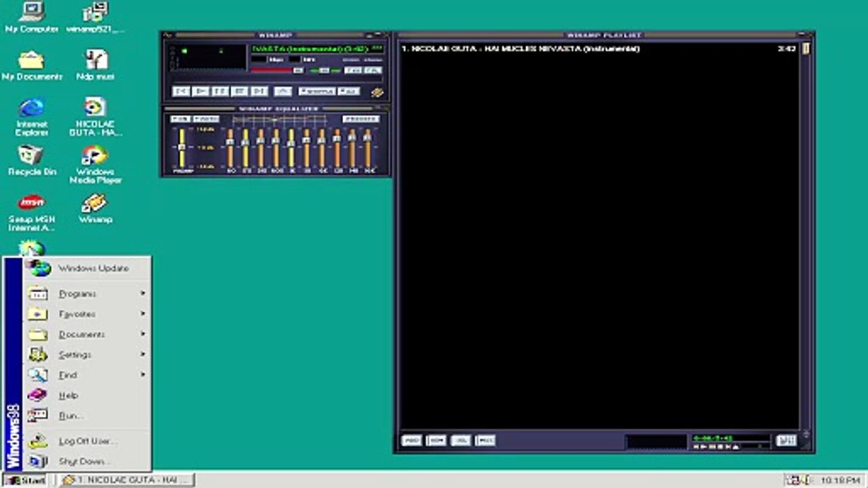Choose Windows Update from the Start menu
This screenshot has height=488, width=868.
coord(87,268)
